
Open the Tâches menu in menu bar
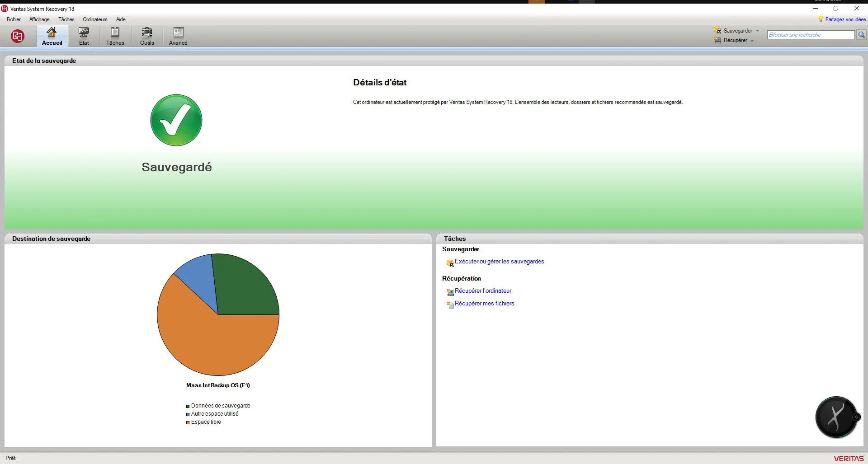coord(66,19)
